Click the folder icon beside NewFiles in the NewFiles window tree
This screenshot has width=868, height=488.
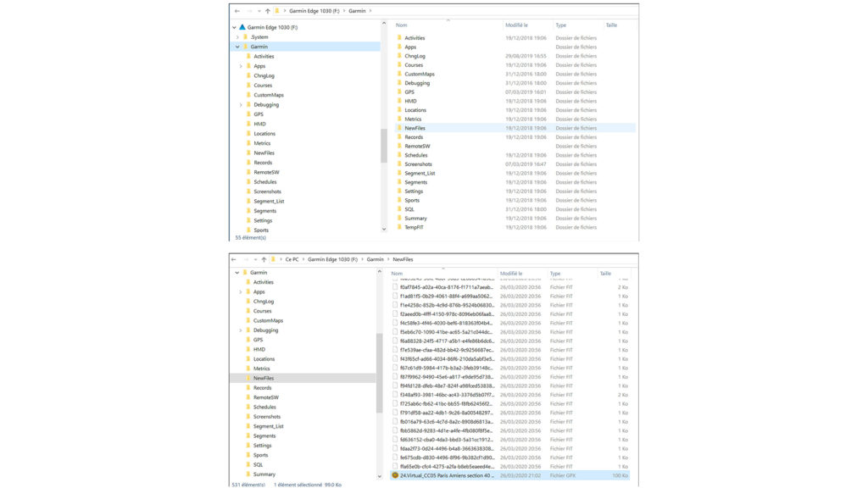248,378
